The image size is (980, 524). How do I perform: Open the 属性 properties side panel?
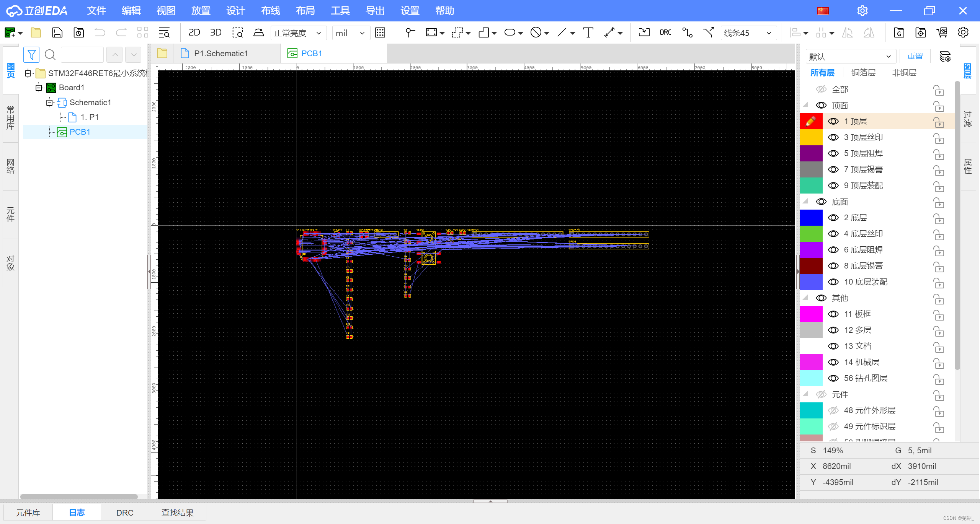click(x=968, y=167)
